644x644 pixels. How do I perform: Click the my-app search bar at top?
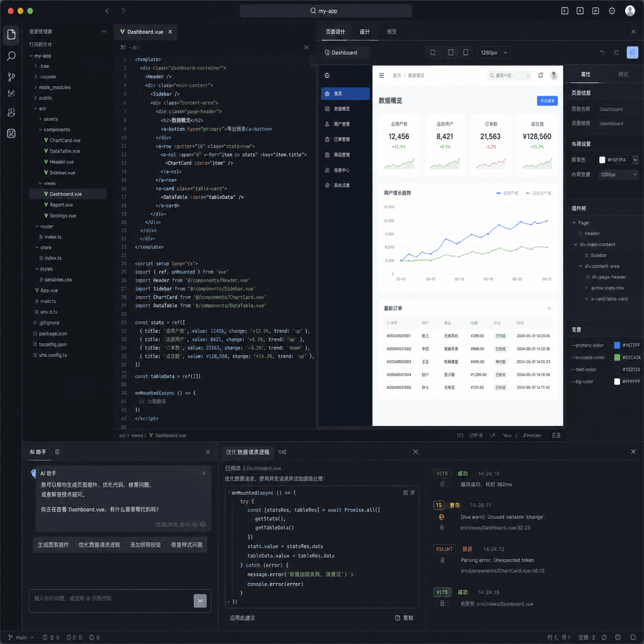coord(326,11)
